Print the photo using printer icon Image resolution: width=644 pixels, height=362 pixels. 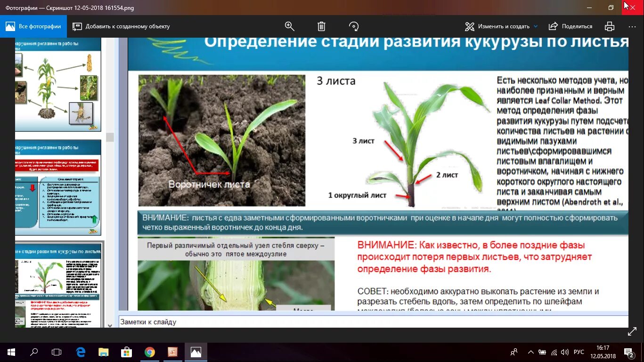610,26
